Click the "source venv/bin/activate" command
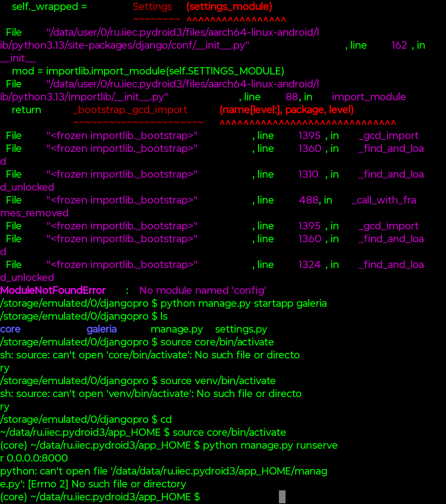446x504 pixels. click(x=218, y=381)
